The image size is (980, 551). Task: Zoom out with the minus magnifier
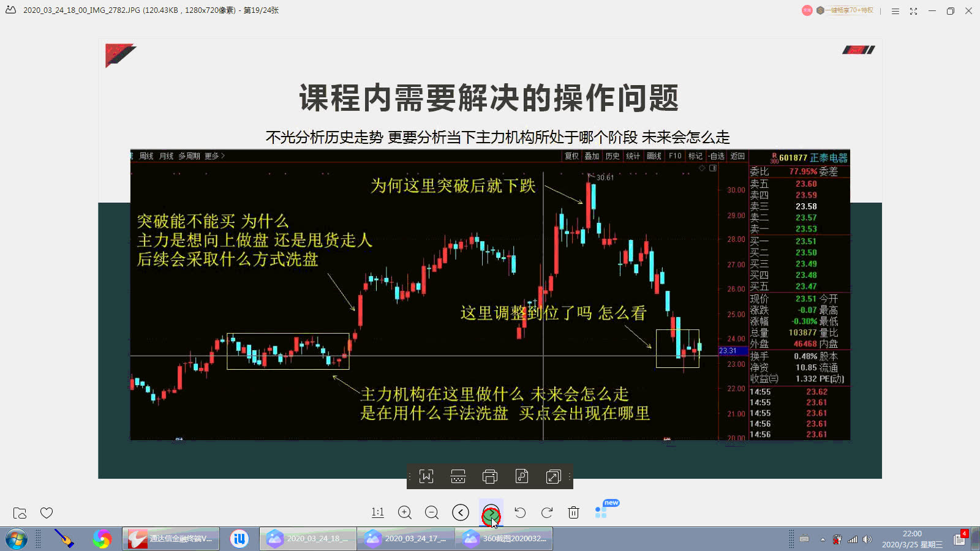432,512
